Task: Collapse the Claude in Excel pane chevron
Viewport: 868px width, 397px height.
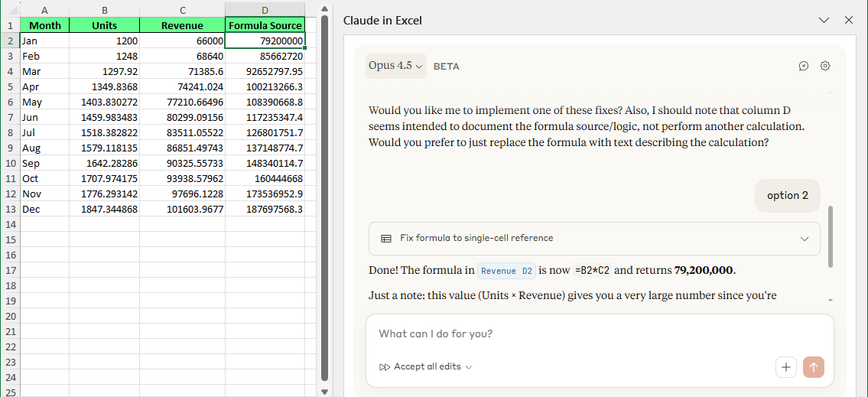Action: (x=824, y=21)
